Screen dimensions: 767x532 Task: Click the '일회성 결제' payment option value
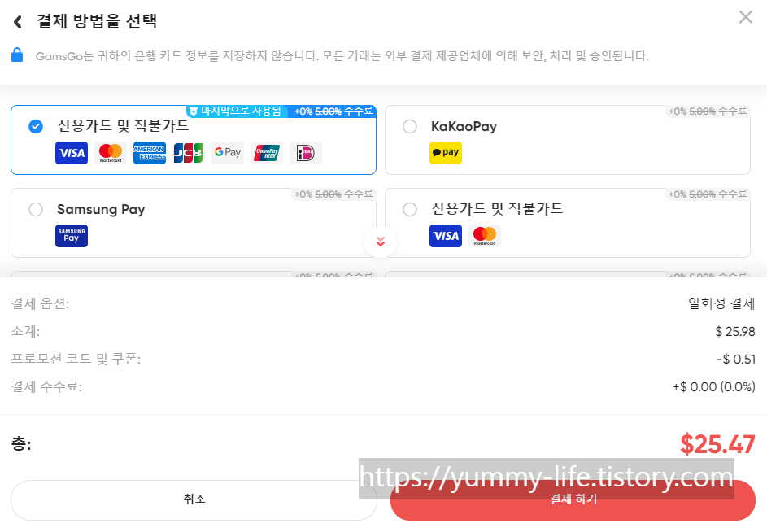pos(721,303)
